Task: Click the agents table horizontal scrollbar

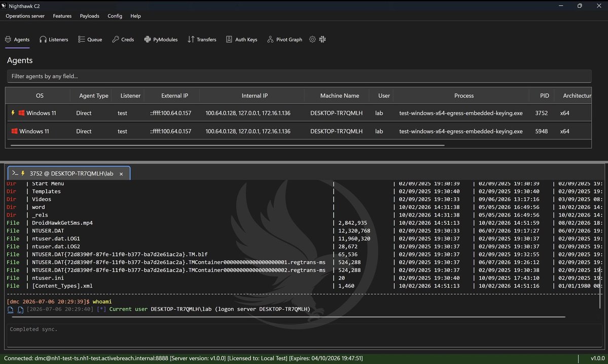Action: tap(227, 145)
